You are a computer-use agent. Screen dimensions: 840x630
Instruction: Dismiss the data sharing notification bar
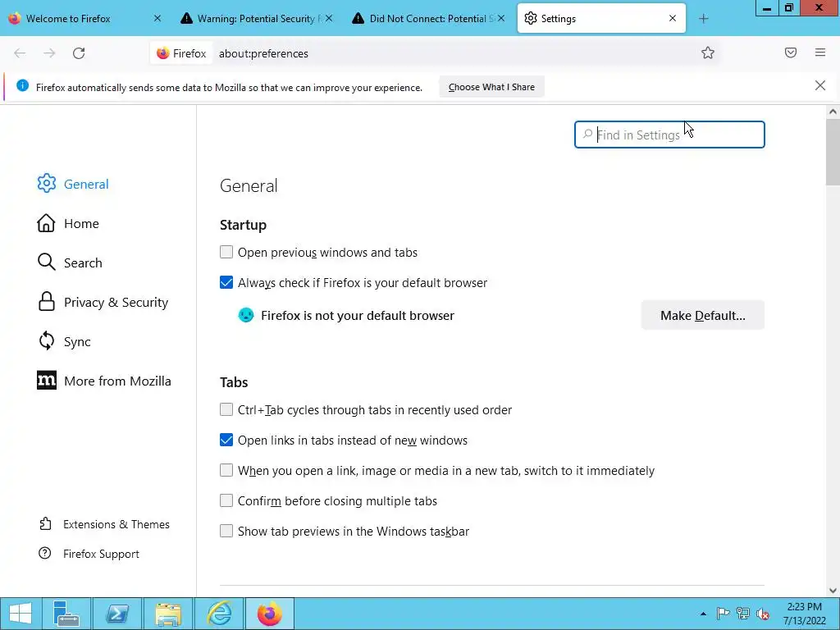tap(820, 85)
